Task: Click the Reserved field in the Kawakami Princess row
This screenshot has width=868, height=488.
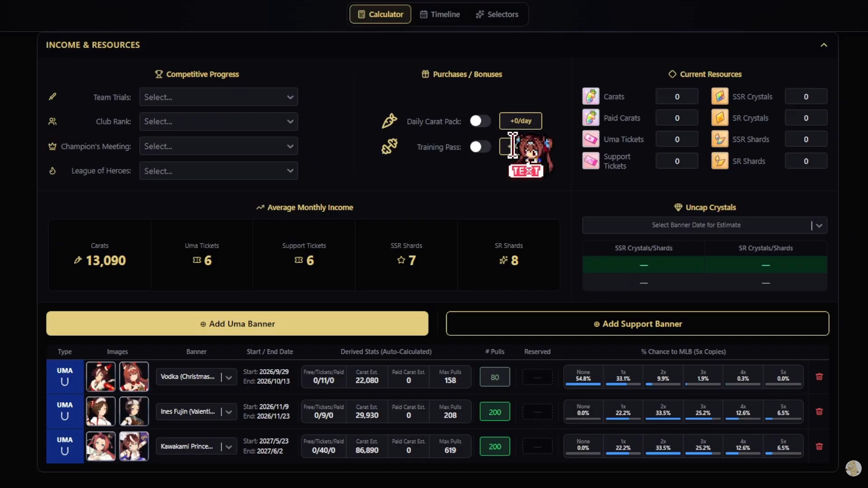Action: pyautogui.click(x=537, y=446)
